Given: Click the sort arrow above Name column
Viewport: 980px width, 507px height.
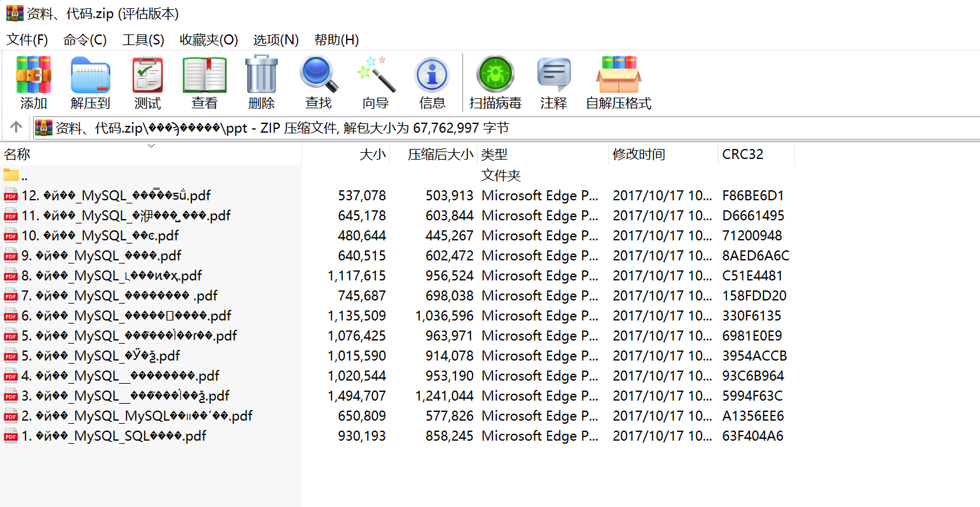Looking at the screenshot, I should 151,146.
